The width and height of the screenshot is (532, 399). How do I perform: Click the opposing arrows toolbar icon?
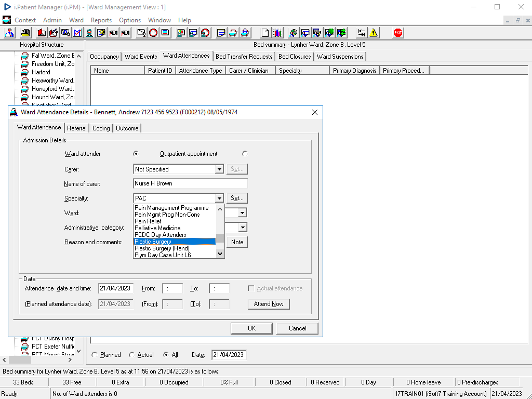(x=362, y=33)
